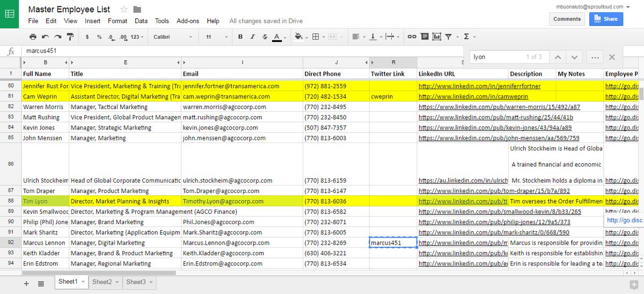The image size is (644, 294).
Task: Open the Calibri font dropdown
Action: click(x=173, y=37)
